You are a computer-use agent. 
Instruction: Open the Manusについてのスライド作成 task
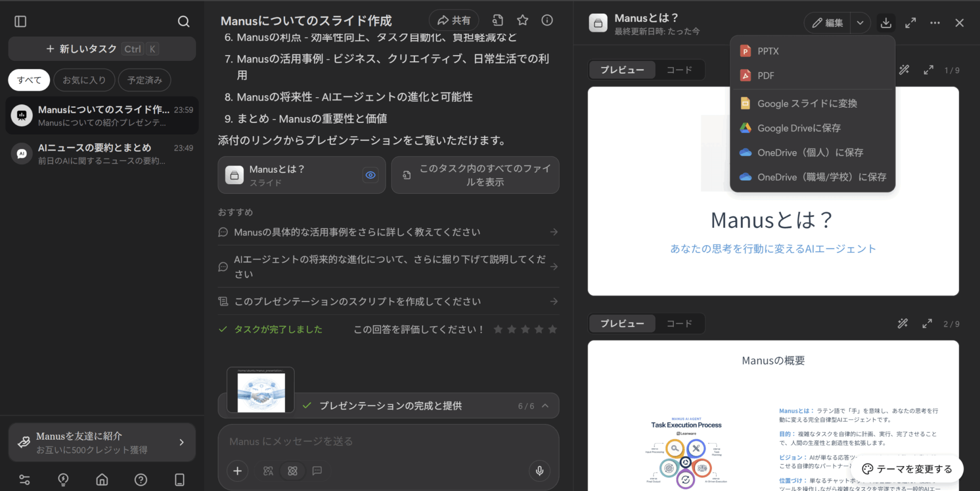pos(102,116)
